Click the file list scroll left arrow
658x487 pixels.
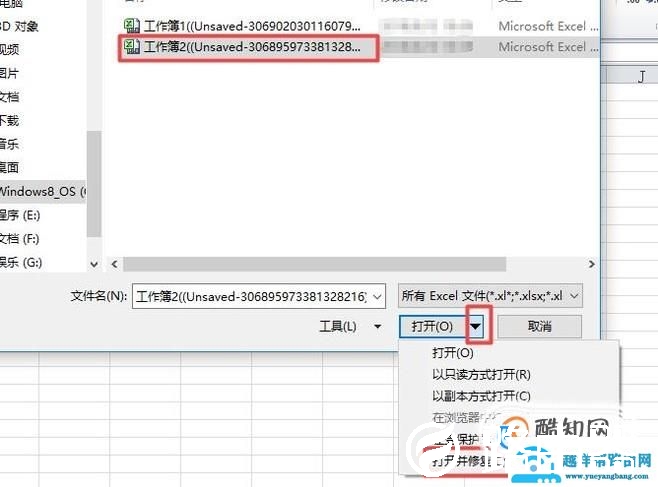tap(114, 264)
